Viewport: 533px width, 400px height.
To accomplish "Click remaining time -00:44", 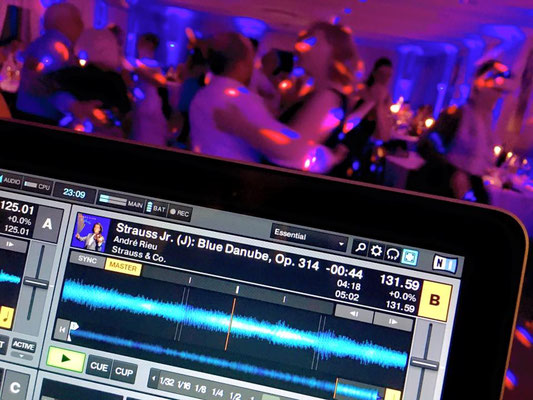I will pos(344,272).
